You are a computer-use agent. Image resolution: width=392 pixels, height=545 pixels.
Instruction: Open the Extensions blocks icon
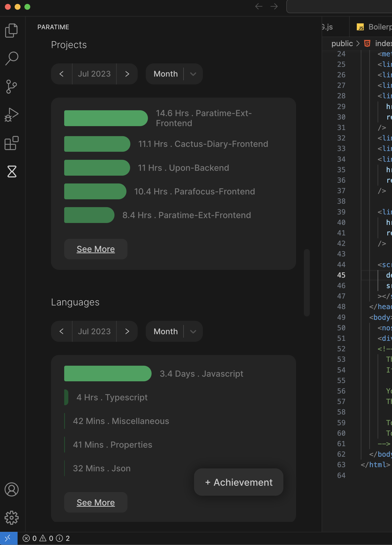pos(11,143)
